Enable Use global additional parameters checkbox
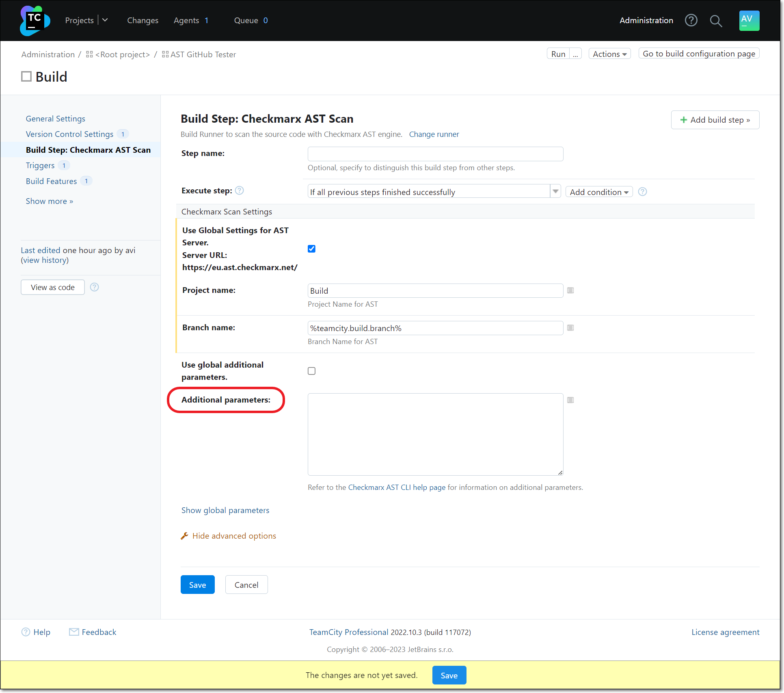Image resolution: width=784 pixels, height=693 pixels. coord(311,371)
